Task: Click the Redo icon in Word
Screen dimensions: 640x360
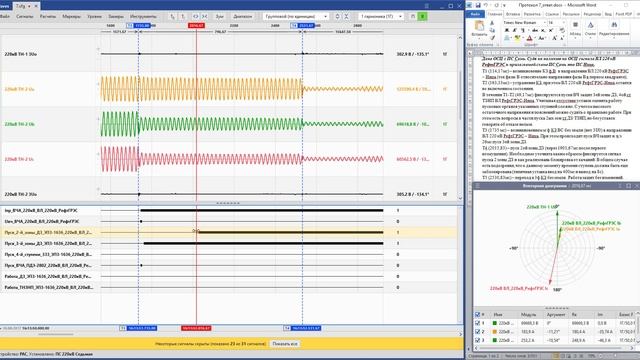Action: click(x=496, y=5)
